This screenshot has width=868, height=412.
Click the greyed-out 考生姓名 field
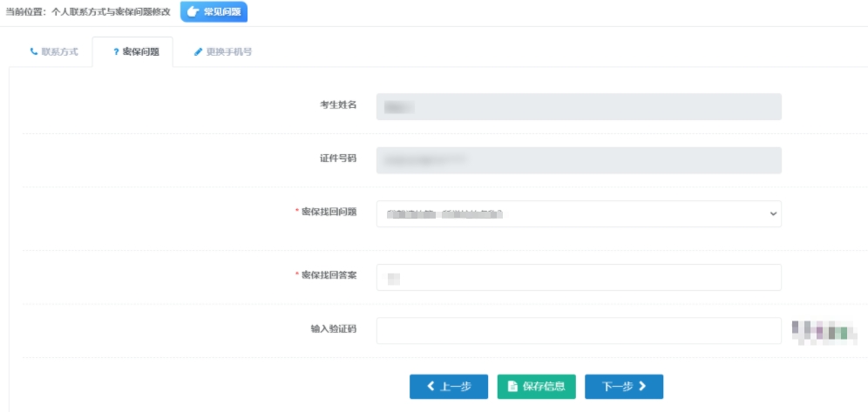pyautogui.click(x=579, y=106)
